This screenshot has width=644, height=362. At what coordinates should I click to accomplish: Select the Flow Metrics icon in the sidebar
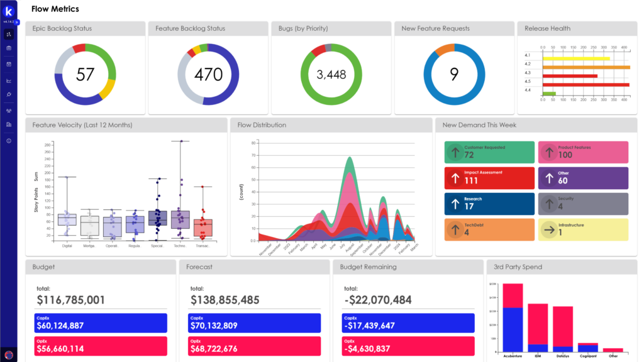9,35
